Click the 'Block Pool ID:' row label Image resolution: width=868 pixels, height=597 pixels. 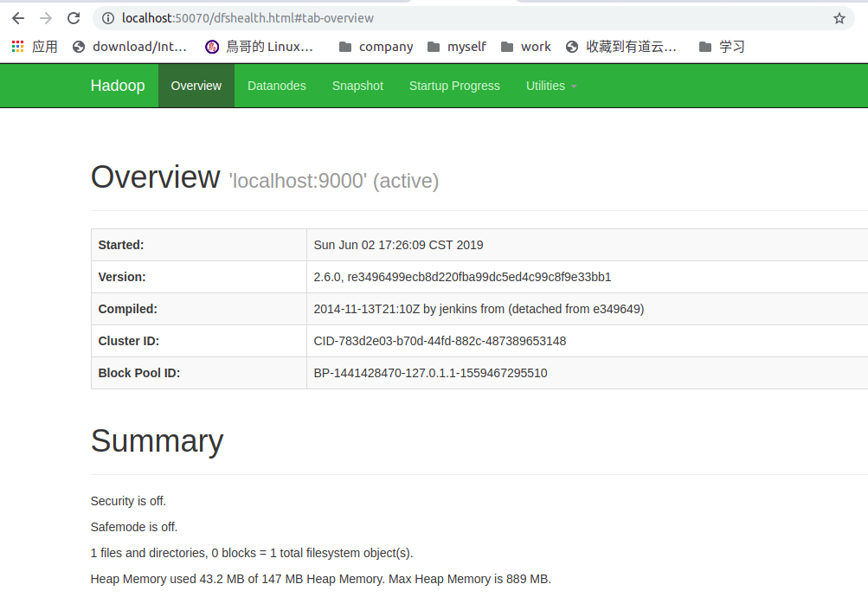pyautogui.click(x=139, y=374)
